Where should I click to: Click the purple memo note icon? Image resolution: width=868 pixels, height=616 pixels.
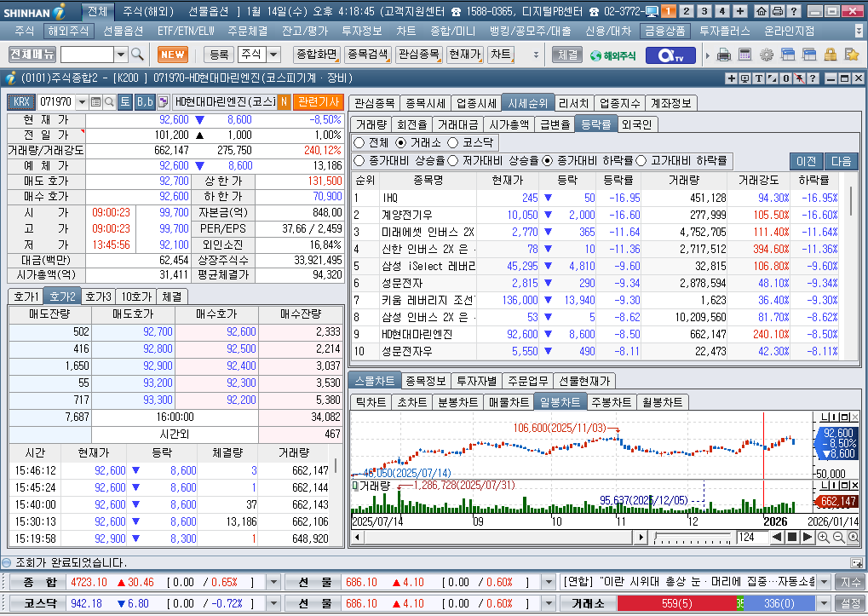163,102
